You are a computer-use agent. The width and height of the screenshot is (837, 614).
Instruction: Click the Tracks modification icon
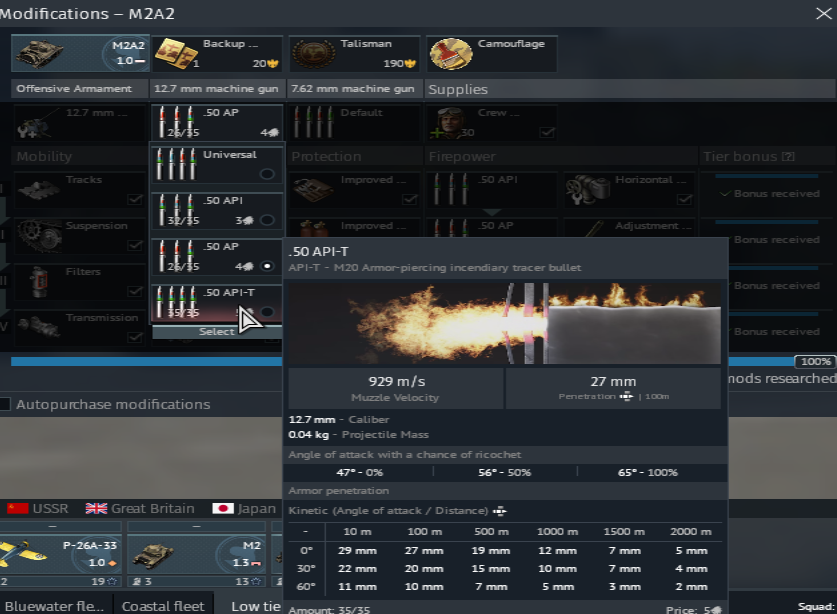pyautogui.click(x=39, y=189)
